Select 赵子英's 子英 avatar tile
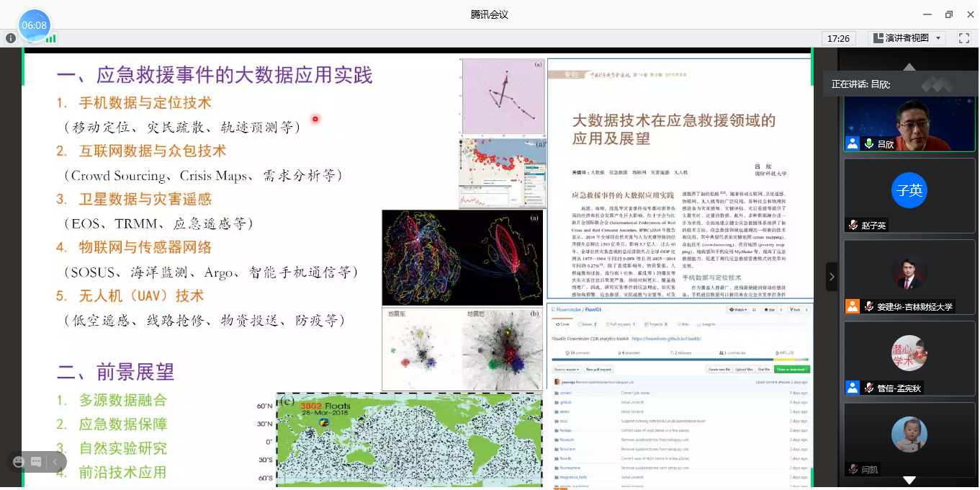 [909, 190]
